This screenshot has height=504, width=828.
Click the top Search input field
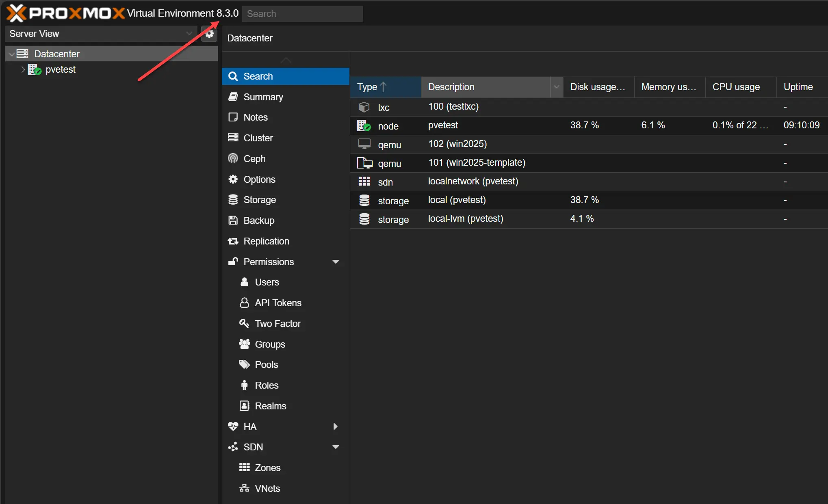coord(302,14)
